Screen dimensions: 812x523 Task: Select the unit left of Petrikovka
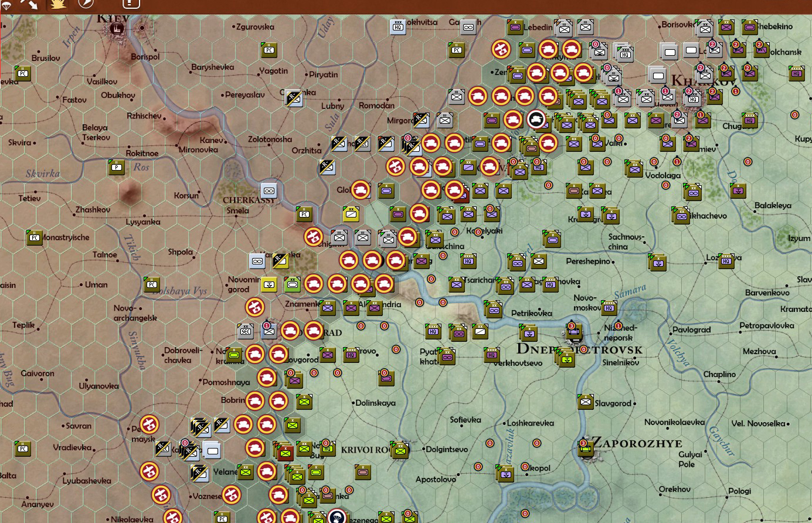[494, 309]
